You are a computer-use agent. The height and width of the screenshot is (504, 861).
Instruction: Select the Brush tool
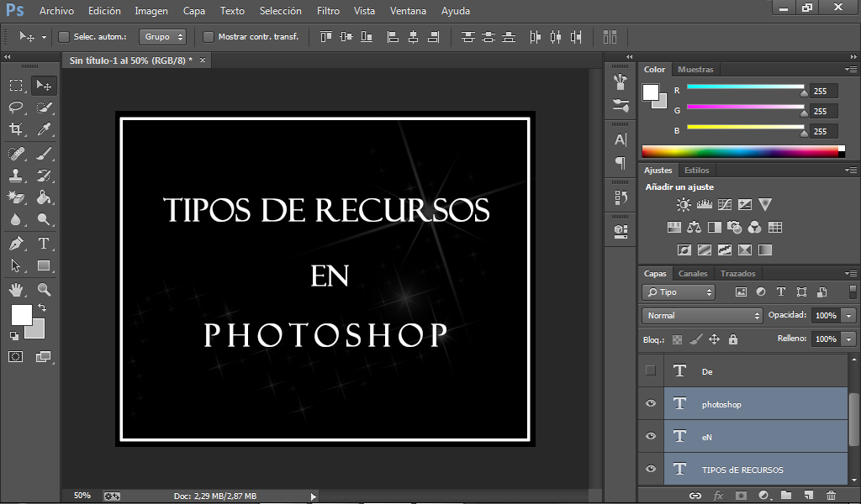[44, 154]
